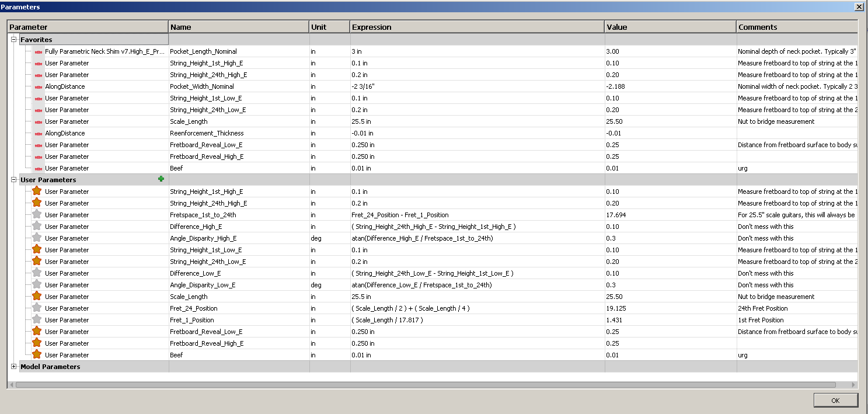Toggle favorite star for Fret_24_Position

coord(37,308)
